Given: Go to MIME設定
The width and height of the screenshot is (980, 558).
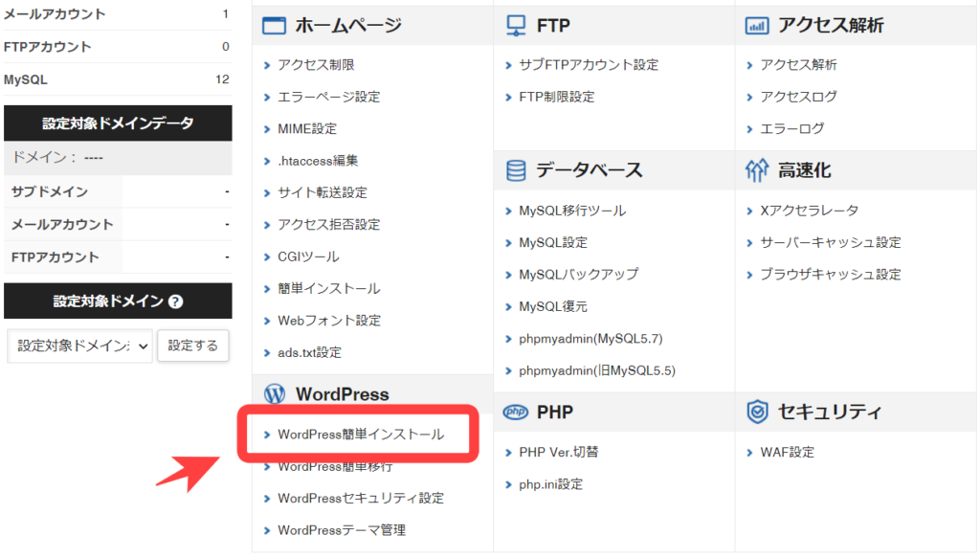Looking at the screenshot, I should coord(307,128).
